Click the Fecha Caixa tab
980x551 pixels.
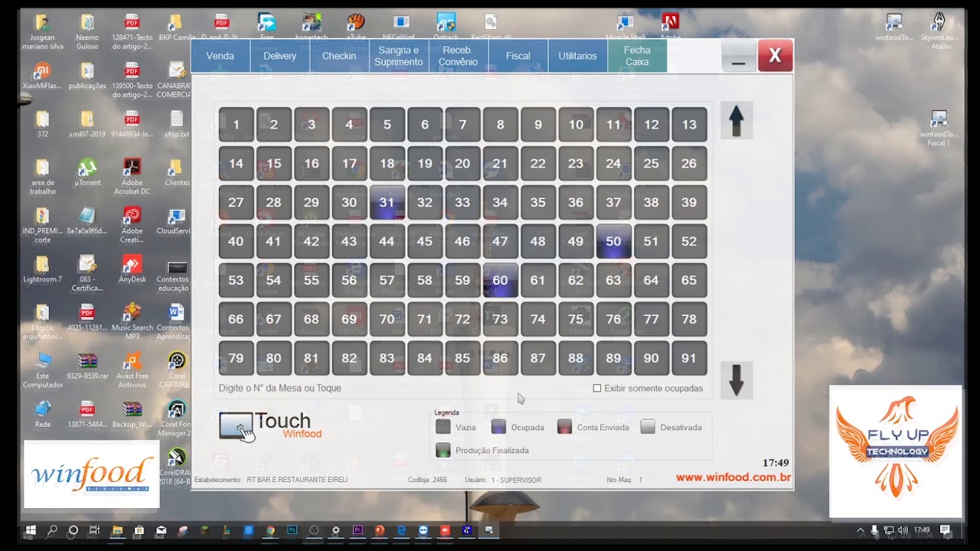click(637, 56)
